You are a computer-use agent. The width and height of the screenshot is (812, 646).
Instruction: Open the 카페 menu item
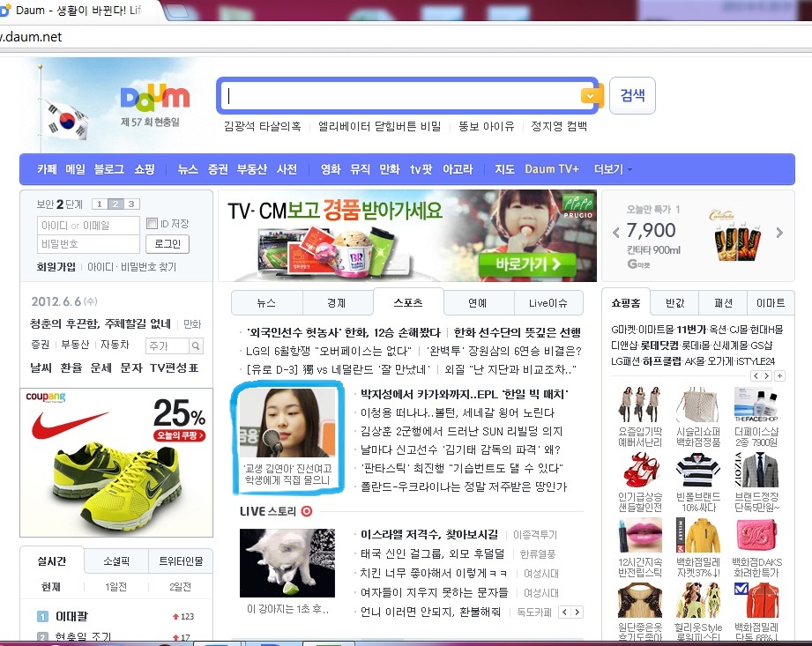(47, 169)
